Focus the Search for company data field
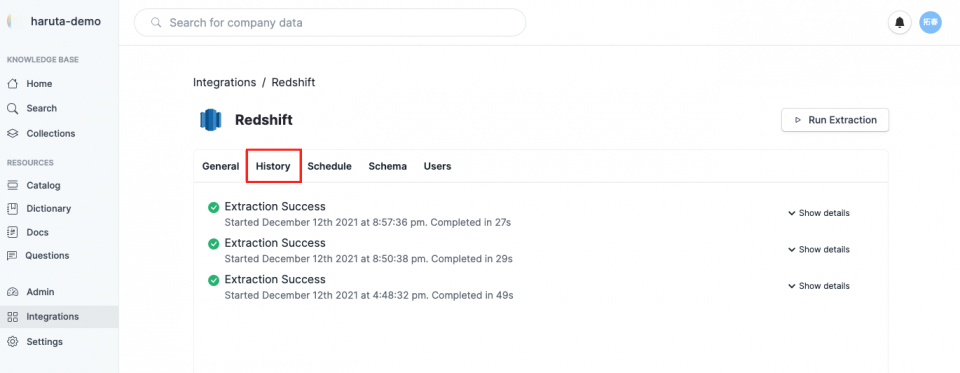Image resolution: width=960 pixels, height=373 pixels. (330, 23)
